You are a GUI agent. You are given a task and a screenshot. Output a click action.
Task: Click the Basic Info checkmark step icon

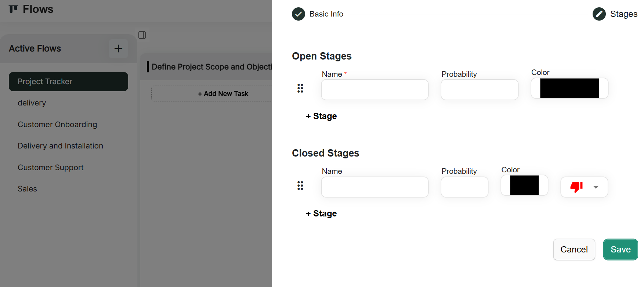point(299,14)
